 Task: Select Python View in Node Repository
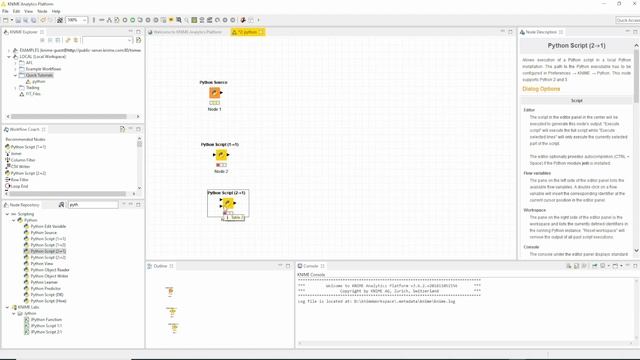coord(42,264)
